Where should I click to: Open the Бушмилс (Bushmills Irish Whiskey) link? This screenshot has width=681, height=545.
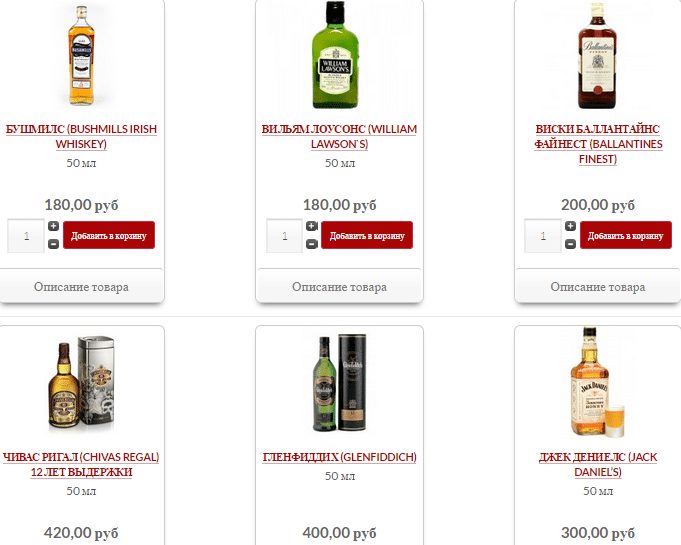click(x=81, y=136)
